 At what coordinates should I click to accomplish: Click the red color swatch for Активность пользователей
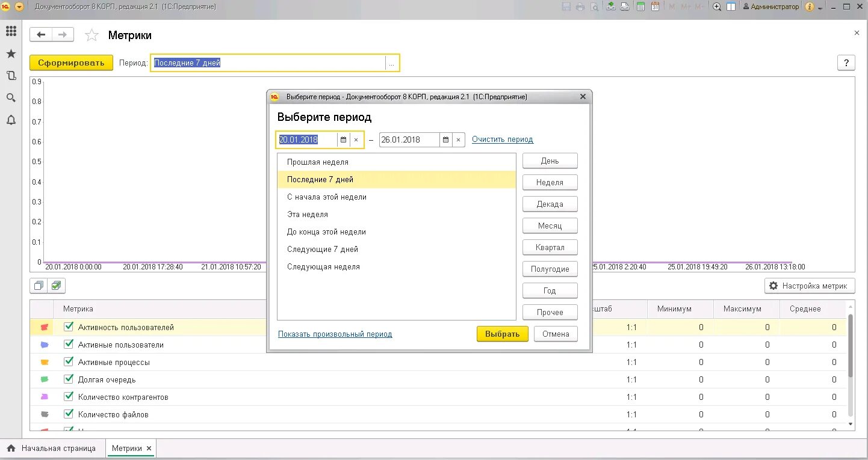point(44,328)
